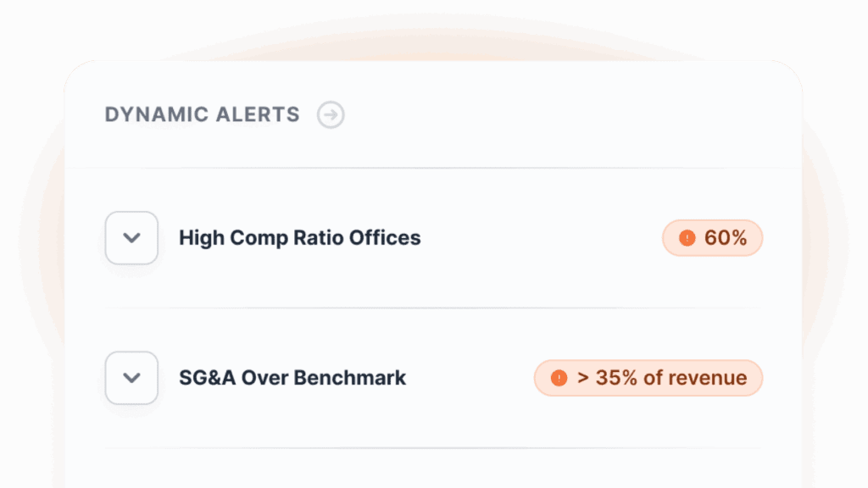Click the divider below SG&A Over Benchmark row

(432, 447)
